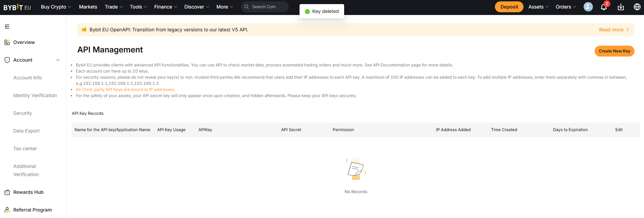Collapse the Account section chevron
The image size is (644, 218).
(x=58, y=60)
